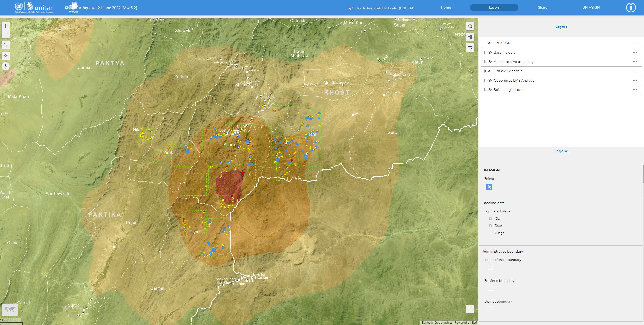Reset map orientation with compass icon
Screen dimensions: 644x325
5,66
